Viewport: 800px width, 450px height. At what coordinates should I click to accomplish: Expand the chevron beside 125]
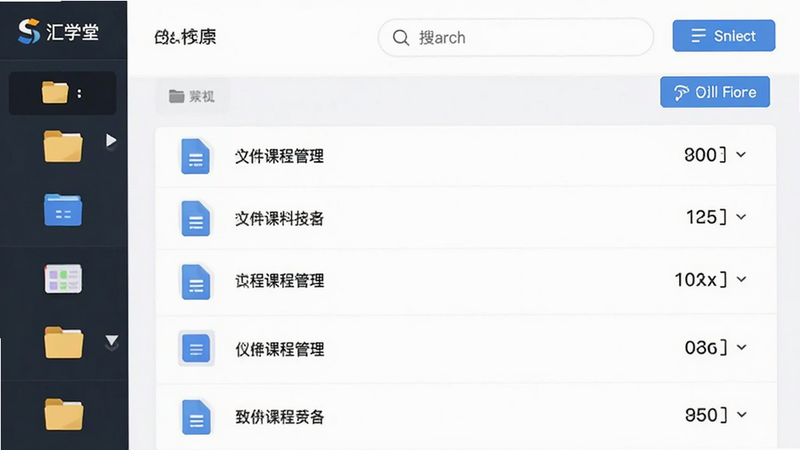pos(741,217)
